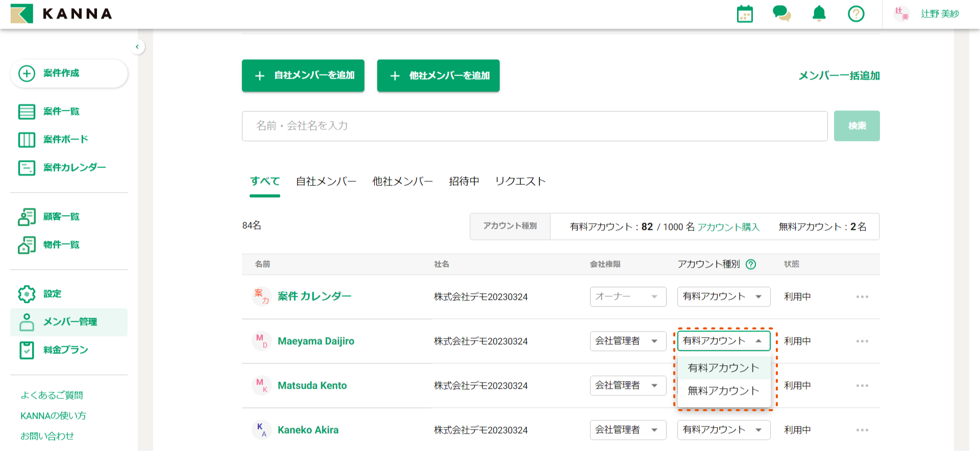Viewport: 980px width, 451px height.
Task: Switch to 自社メンバー tab
Action: pyautogui.click(x=326, y=181)
